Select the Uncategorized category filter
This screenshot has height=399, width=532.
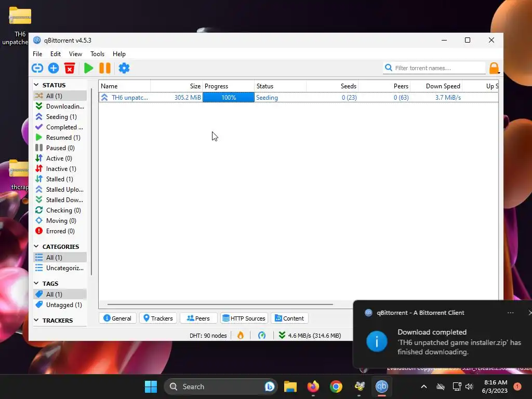pos(60,268)
